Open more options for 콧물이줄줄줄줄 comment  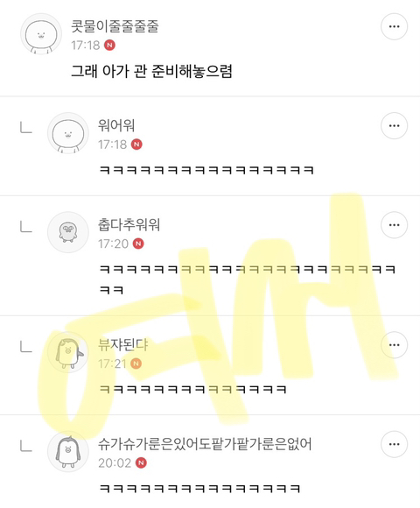click(x=394, y=26)
